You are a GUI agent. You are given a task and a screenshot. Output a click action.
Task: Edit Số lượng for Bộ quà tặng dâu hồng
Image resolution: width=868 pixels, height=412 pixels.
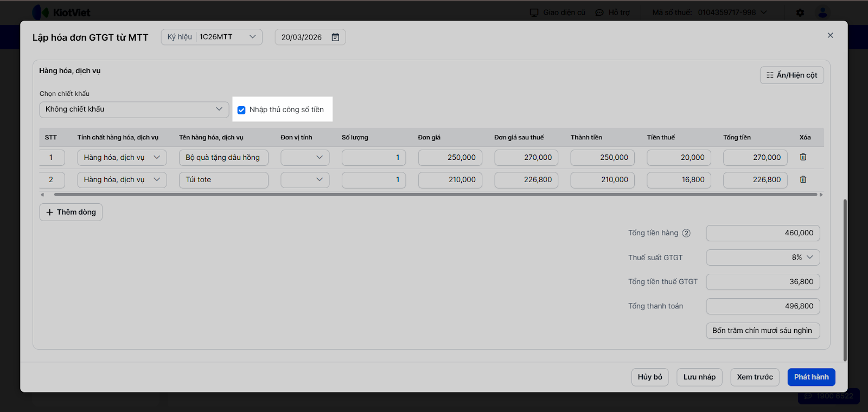(374, 158)
